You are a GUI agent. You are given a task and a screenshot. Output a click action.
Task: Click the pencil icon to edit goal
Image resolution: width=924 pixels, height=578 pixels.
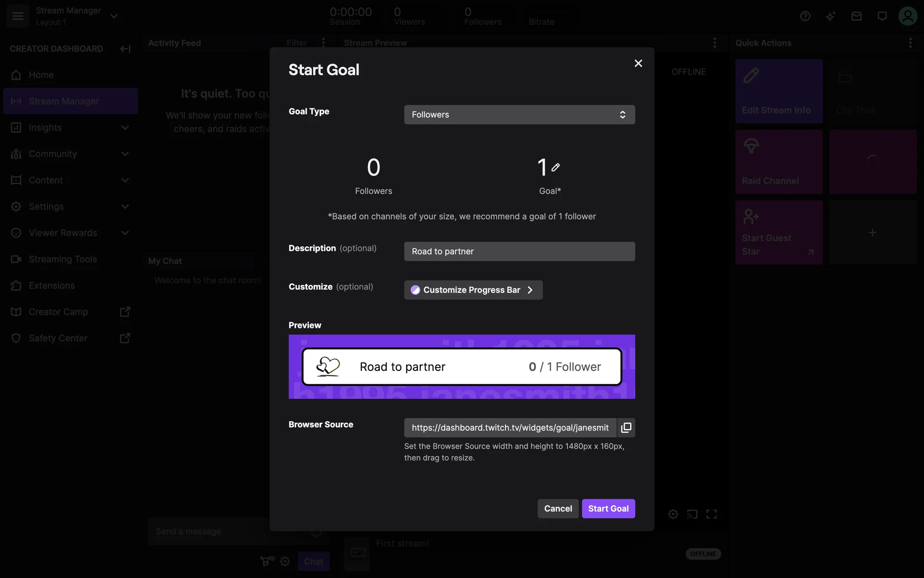click(x=555, y=168)
